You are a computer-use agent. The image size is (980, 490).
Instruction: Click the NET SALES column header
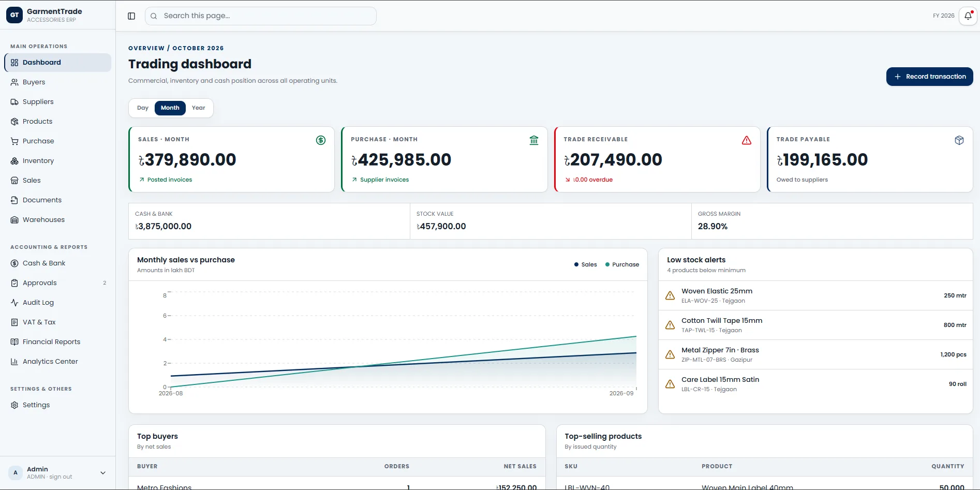(520, 467)
